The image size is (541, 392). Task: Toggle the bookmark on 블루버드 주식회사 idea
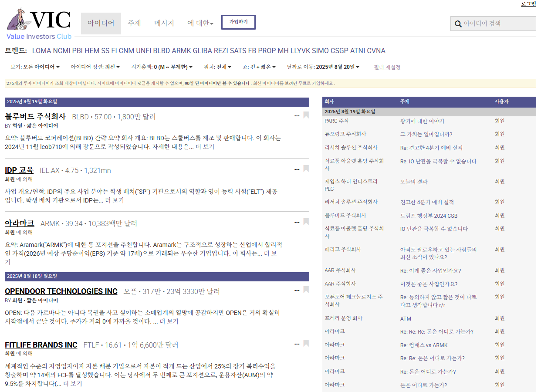(305, 115)
